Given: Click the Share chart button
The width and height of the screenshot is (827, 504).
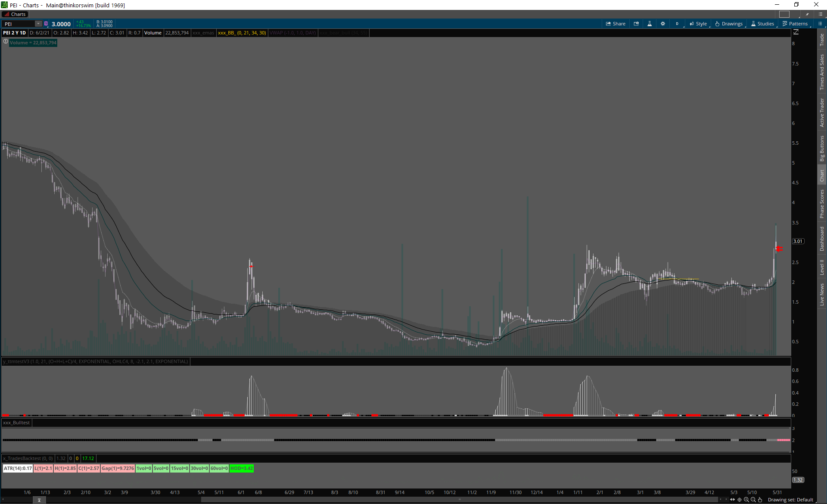Looking at the screenshot, I should tap(616, 24).
